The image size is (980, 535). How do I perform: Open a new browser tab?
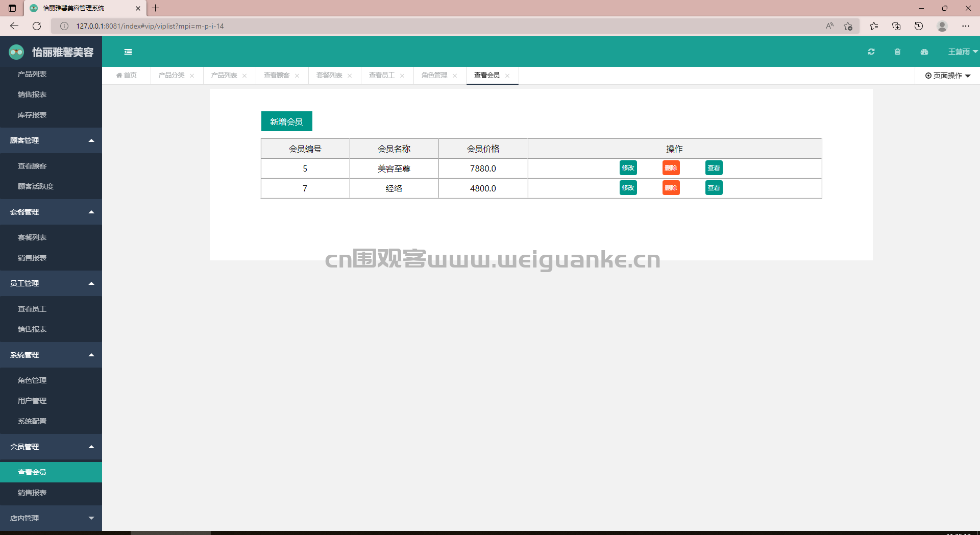(156, 8)
